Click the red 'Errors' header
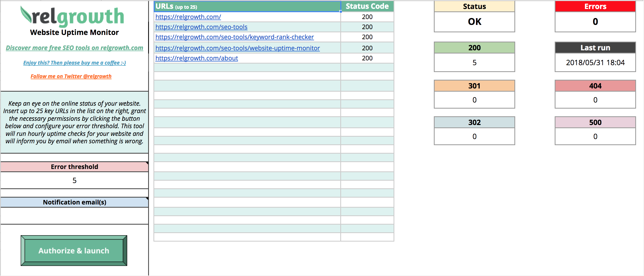Viewport: 644px width, 276px height. click(x=595, y=6)
